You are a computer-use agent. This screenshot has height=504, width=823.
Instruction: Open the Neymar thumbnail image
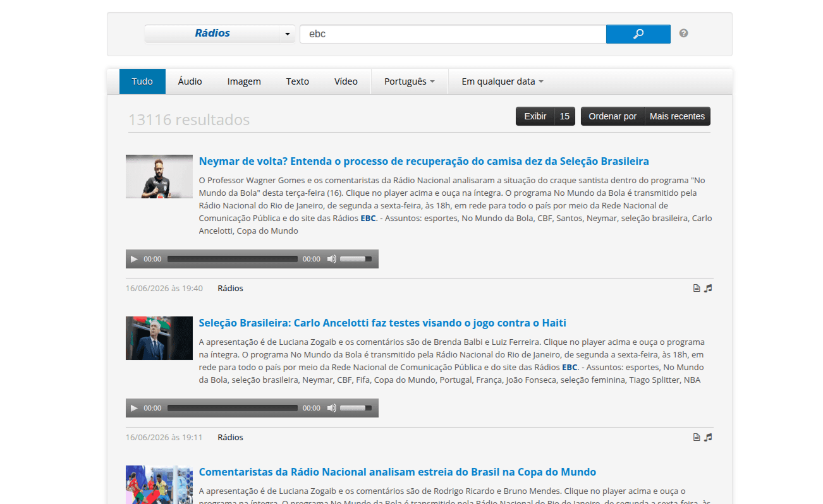pyautogui.click(x=159, y=177)
